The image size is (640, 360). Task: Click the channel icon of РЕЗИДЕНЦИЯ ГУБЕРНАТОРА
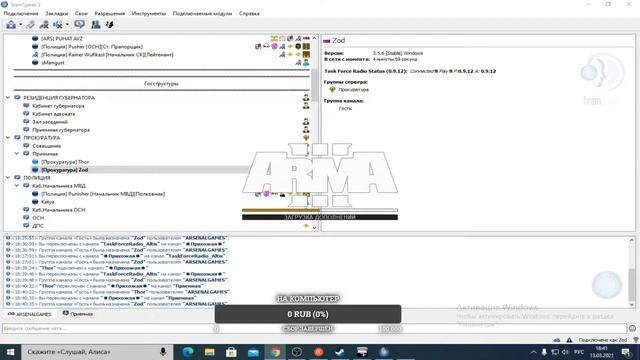(x=18, y=98)
